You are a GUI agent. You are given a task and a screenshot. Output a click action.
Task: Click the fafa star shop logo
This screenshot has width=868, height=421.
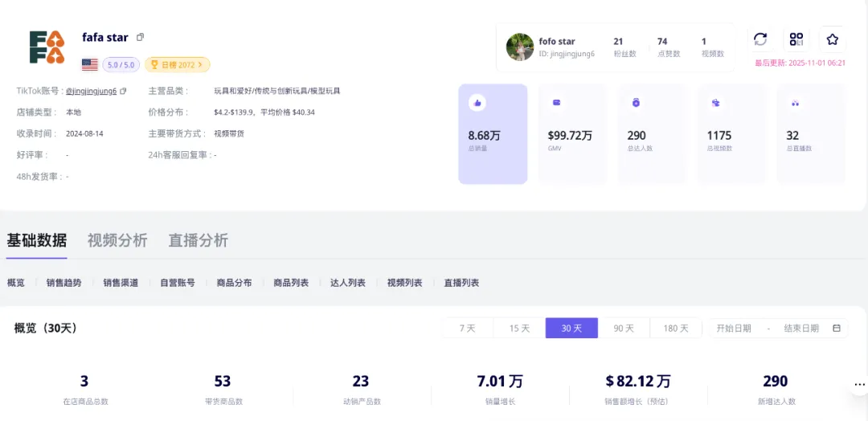click(47, 47)
